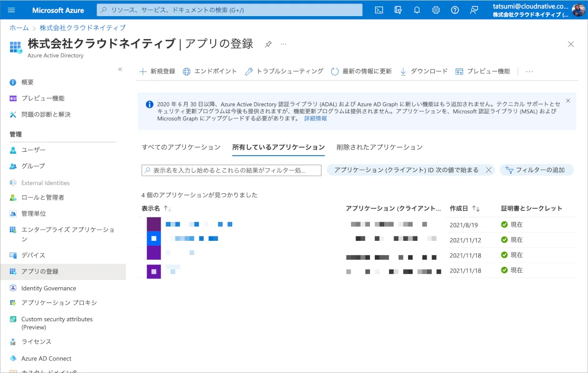Open エンドポイント from the toolbar
Image resolution: width=588 pixels, height=373 pixels.
click(x=210, y=71)
